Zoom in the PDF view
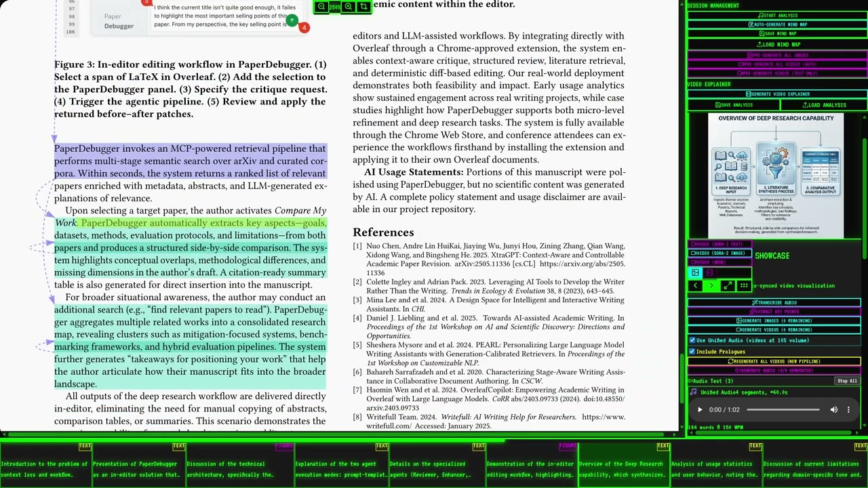868x488 pixels. [349, 7]
